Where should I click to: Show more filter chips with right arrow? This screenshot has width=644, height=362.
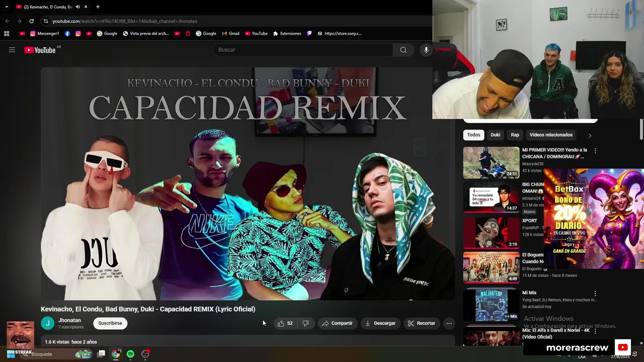click(x=590, y=135)
